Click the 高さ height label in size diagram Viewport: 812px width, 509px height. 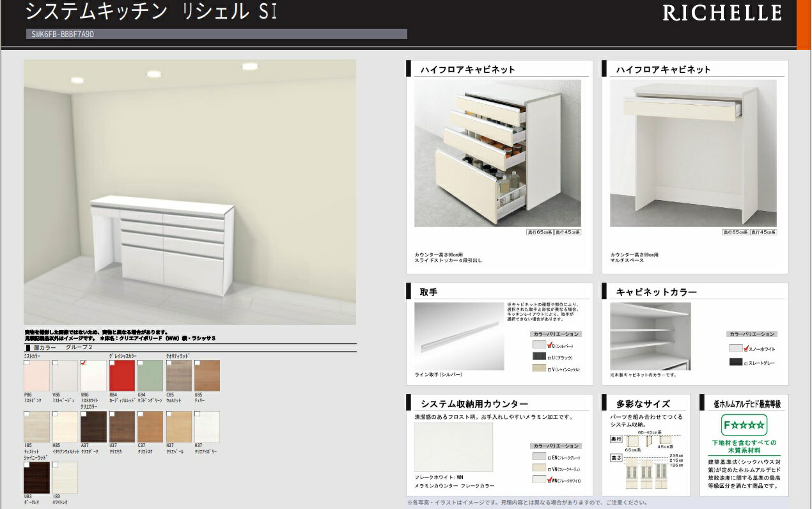[x=616, y=458]
